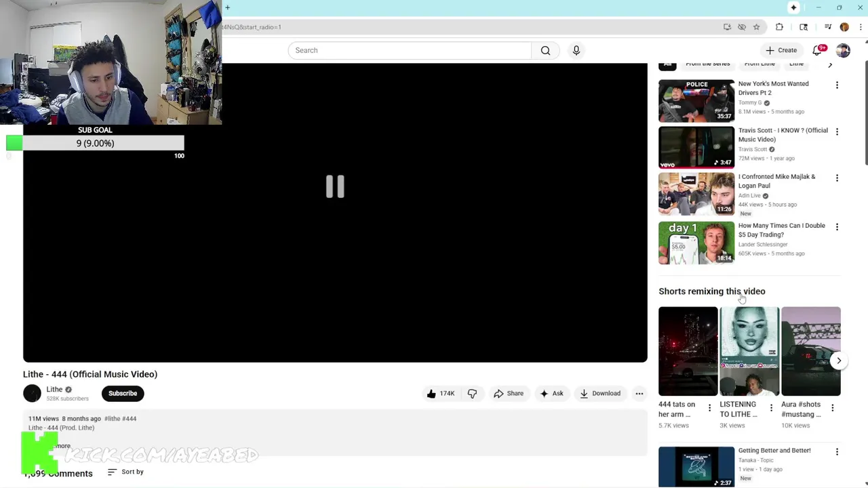Click the Lander Schlessinger channel name
This screenshot has width=868, height=488.
point(763,245)
